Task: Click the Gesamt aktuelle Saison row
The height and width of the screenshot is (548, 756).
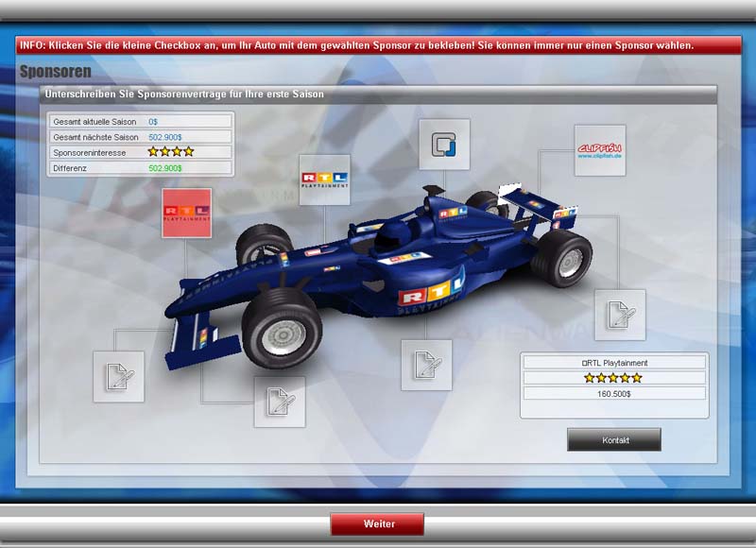Action: click(140, 121)
